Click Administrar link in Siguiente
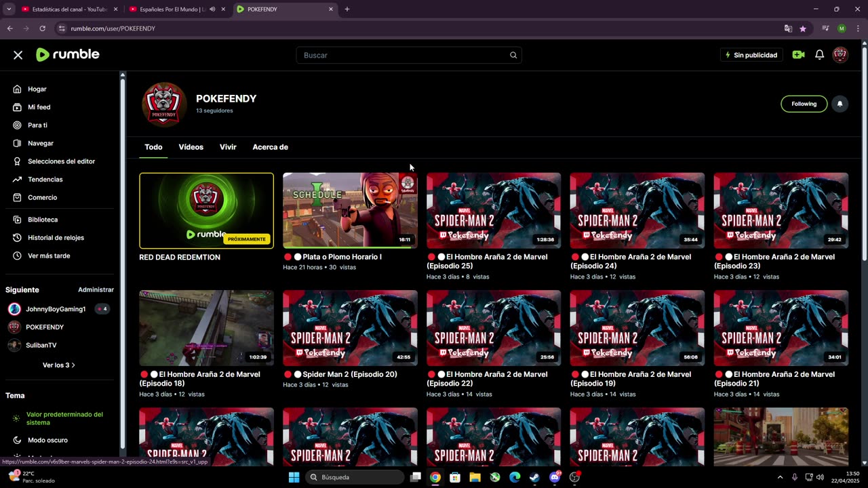Viewport: 868px width, 488px height. click(96, 289)
